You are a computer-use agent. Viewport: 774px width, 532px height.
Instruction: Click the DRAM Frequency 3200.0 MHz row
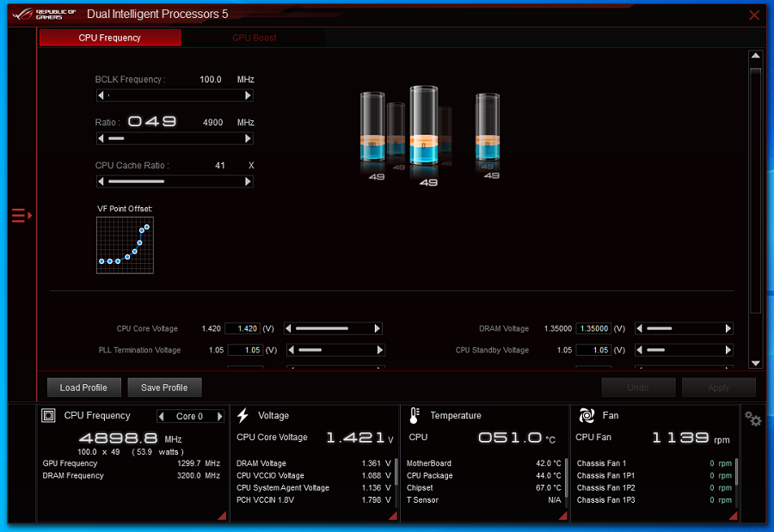132,475
